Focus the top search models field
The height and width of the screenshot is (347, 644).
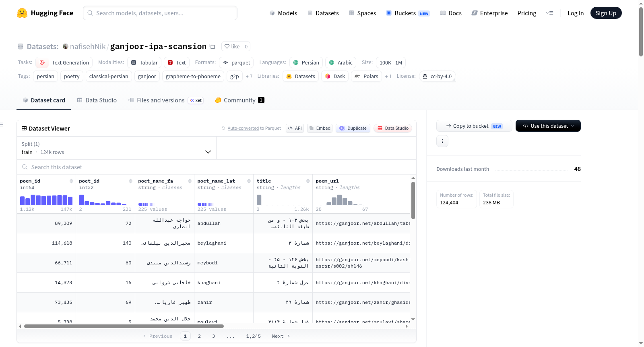click(x=160, y=13)
